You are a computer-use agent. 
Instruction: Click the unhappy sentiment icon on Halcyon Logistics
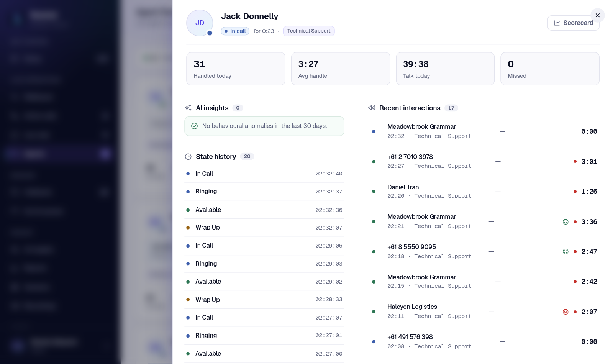point(565,312)
